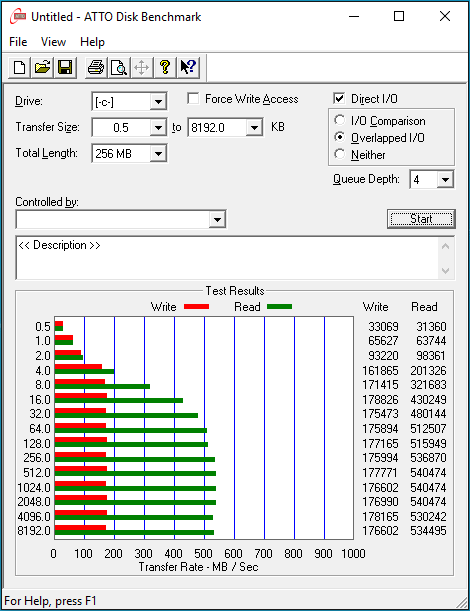Expand the Queue Depth dropdown
The image size is (470, 611).
pyautogui.click(x=445, y=180)
